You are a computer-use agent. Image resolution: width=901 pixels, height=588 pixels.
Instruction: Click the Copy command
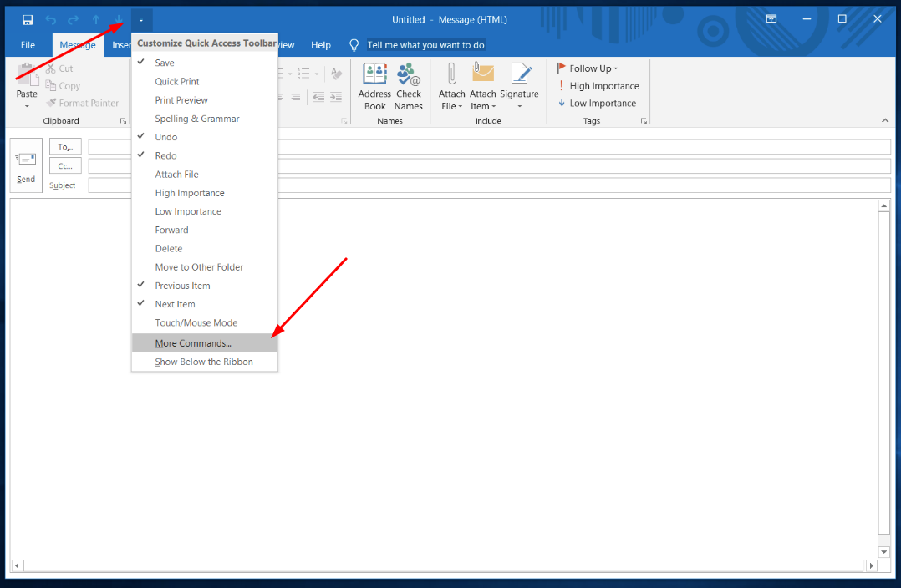(x=63, y=85)
